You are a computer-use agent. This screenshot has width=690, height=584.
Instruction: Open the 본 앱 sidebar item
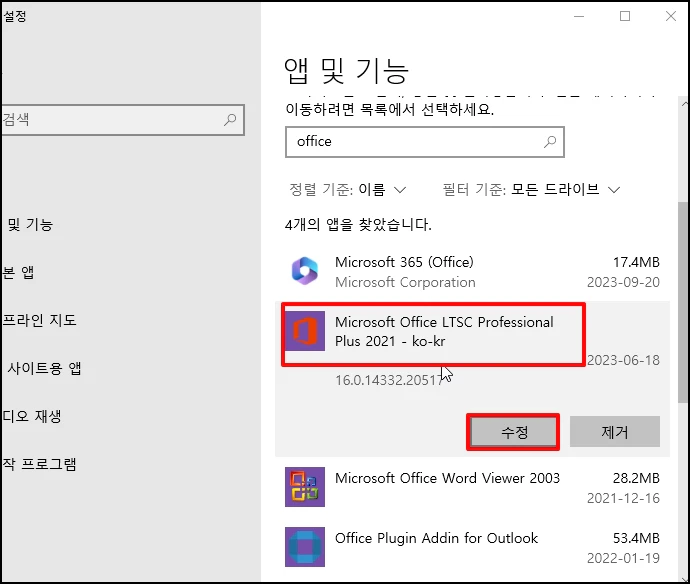[x=18, y=272]
